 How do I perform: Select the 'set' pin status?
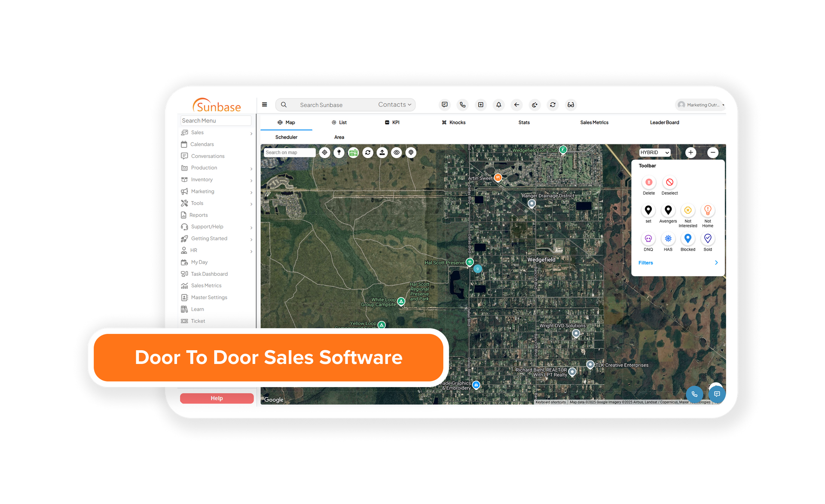click(648, 210)
